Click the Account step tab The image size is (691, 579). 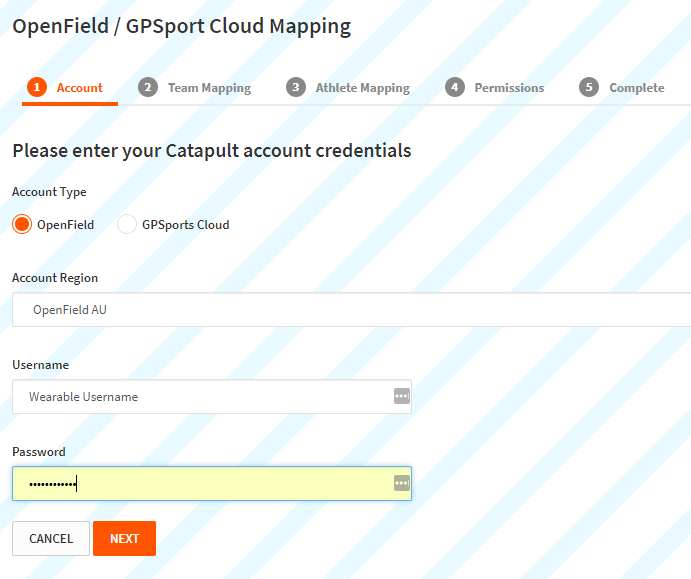(x=79, y=88)
